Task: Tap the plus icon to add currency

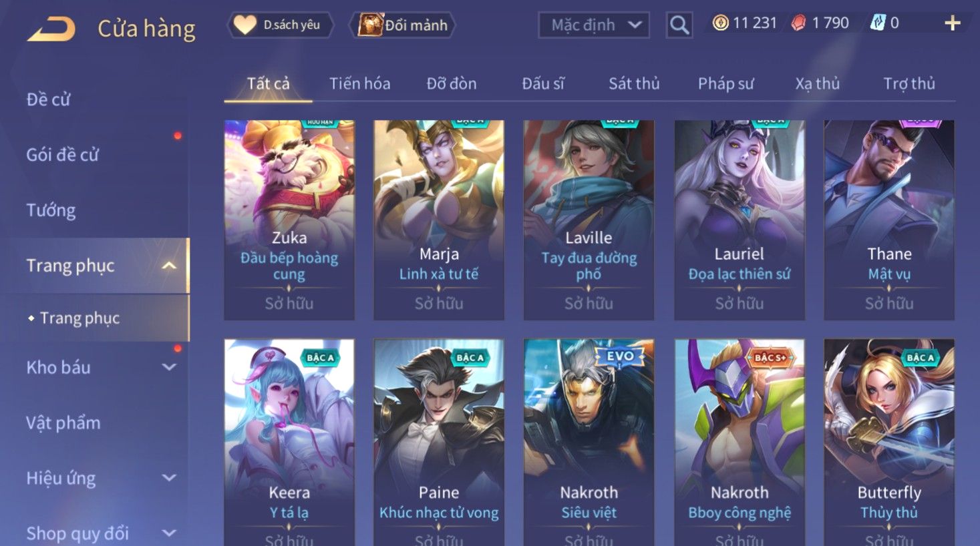Action: pos(952,23)
